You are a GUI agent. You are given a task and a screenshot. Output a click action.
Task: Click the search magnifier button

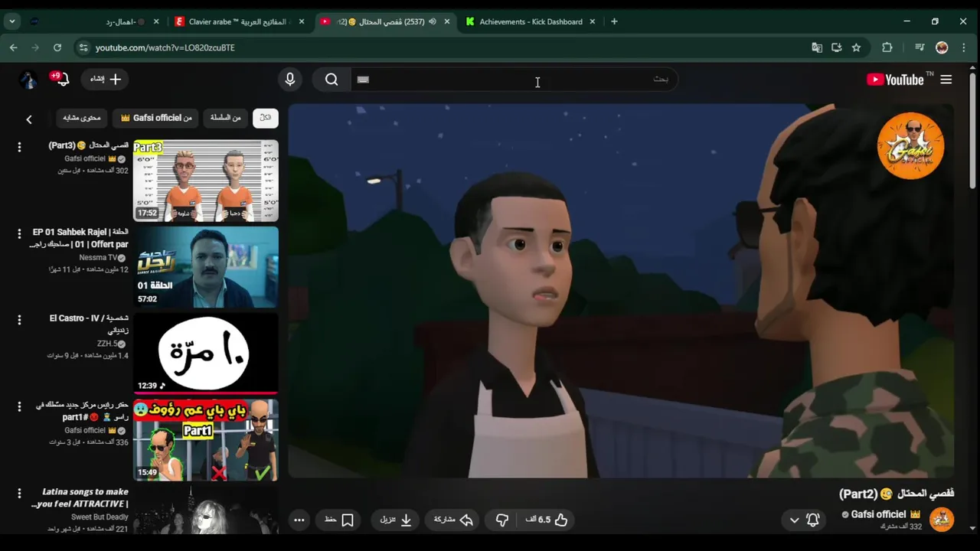332,80
